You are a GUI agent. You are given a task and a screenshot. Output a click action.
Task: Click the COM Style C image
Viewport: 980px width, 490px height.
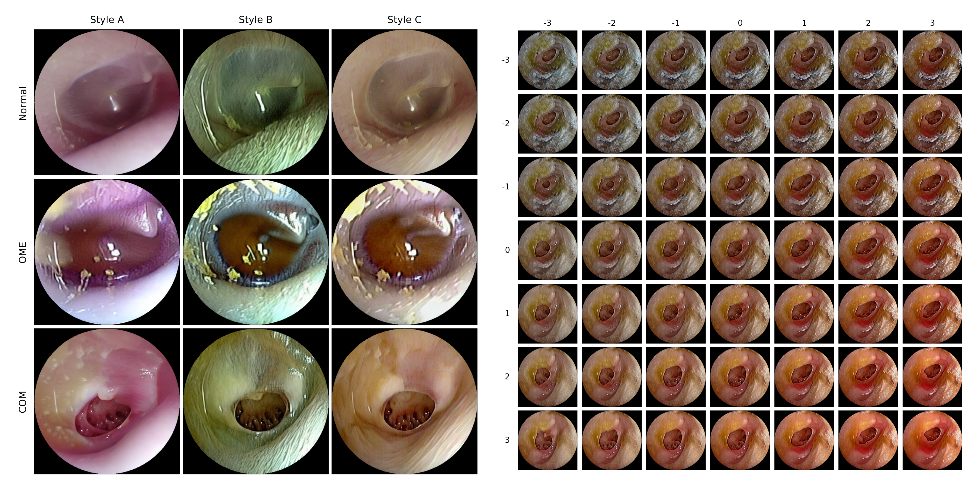405,401
